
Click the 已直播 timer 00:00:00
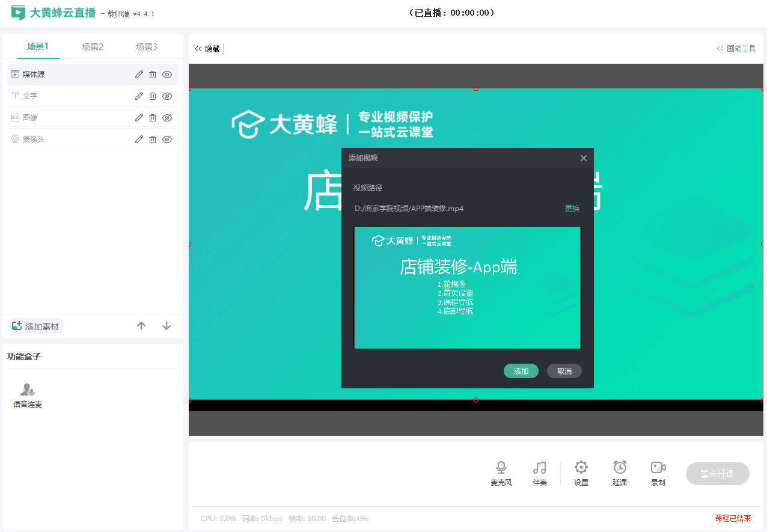tap(451, 13)
